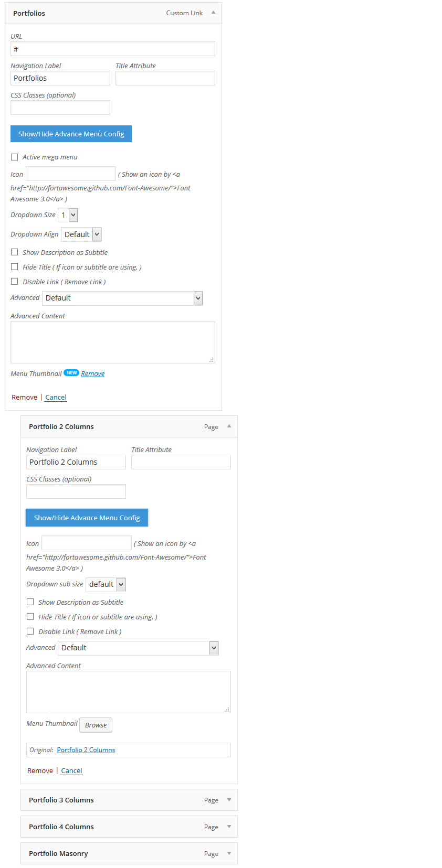
Task: Collapse the Portfolios menu item arrow
Action: point(213,13)
